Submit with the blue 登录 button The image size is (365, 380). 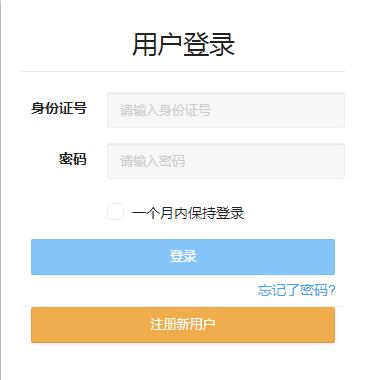(183, 257)
